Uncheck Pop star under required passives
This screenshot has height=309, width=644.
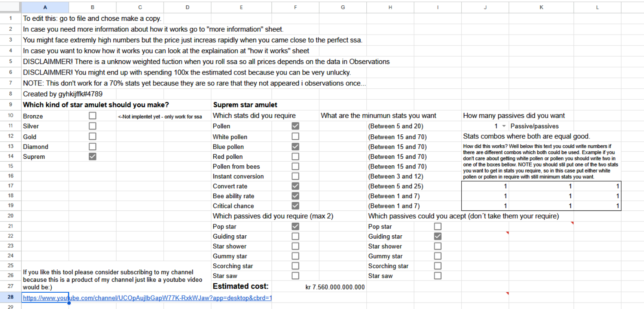click(295, 226)
